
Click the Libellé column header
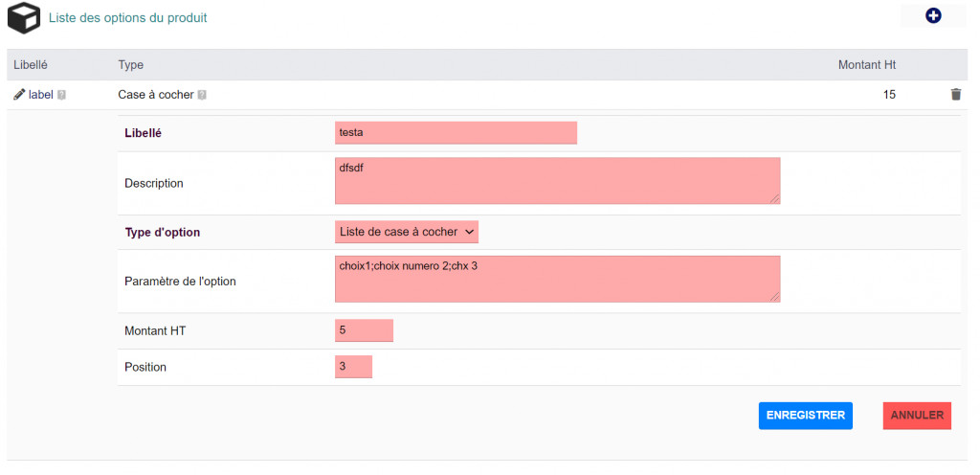(x=31, y=65)
